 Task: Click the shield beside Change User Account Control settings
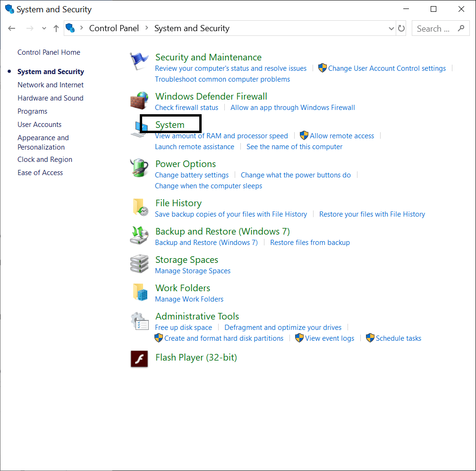point(323,68)
